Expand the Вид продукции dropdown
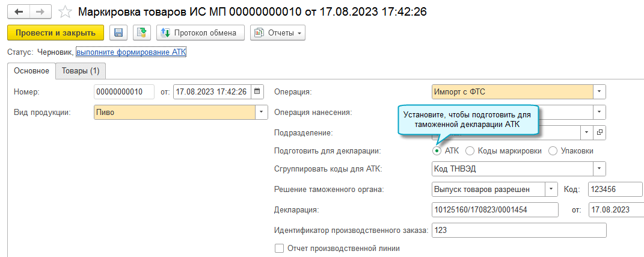 262,112
